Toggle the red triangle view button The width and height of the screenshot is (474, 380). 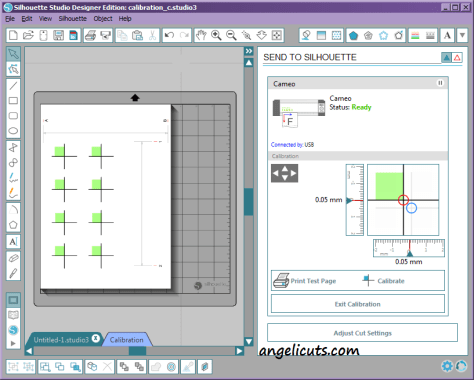pos(457,58)
